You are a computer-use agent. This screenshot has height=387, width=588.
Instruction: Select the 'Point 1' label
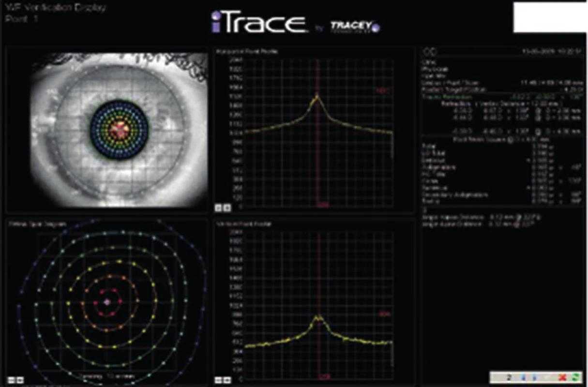pyautogui.click(x=21, y=19)
